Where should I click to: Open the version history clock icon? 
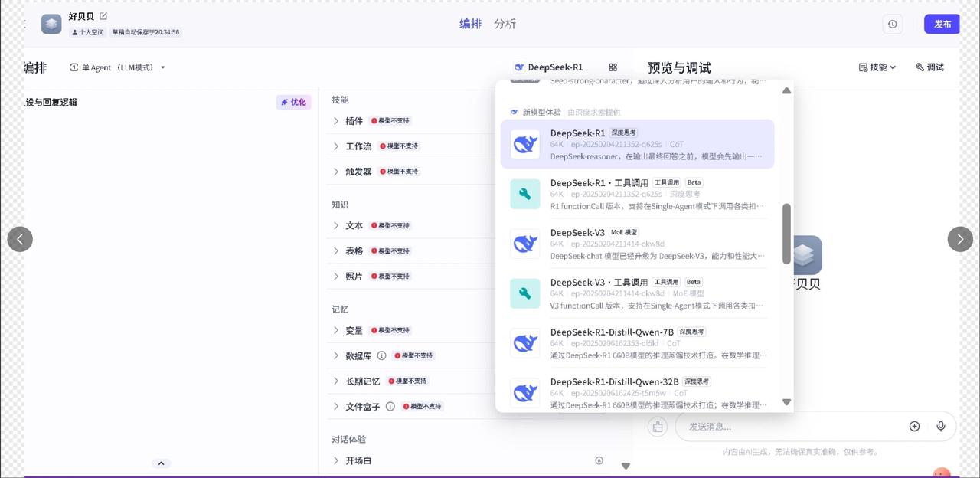pyautogui.click(x=892, y=24)
